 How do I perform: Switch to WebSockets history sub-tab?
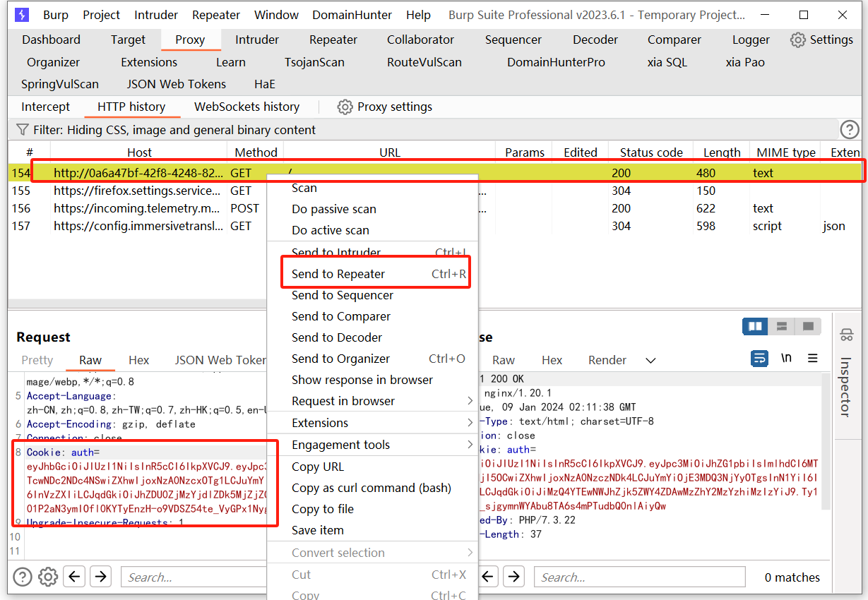point(247,107)
